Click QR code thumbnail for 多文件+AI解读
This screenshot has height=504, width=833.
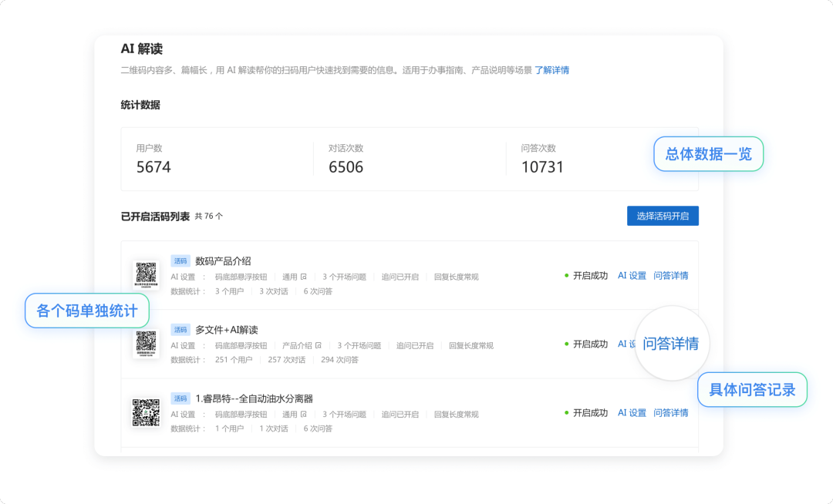coord(146,344)
